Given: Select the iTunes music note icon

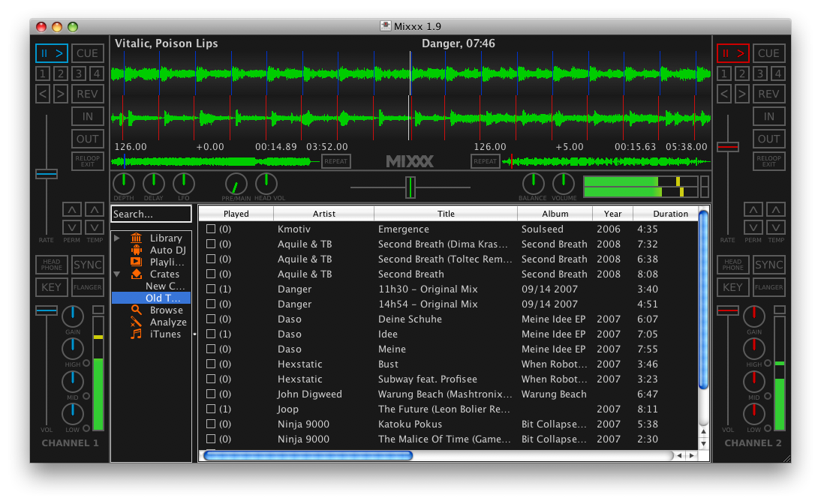Looking at the screenshot, I should pos(136,334).
